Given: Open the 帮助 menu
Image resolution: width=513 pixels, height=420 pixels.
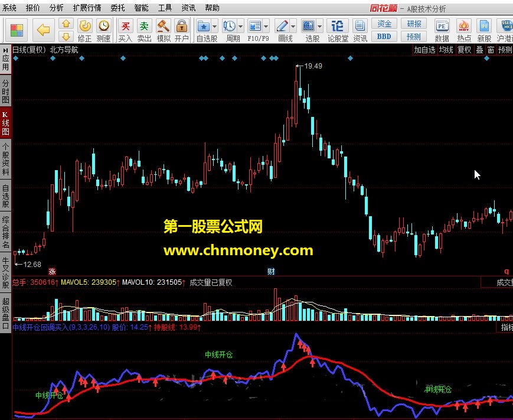Looking at the screenshot, I should point(212,8).
